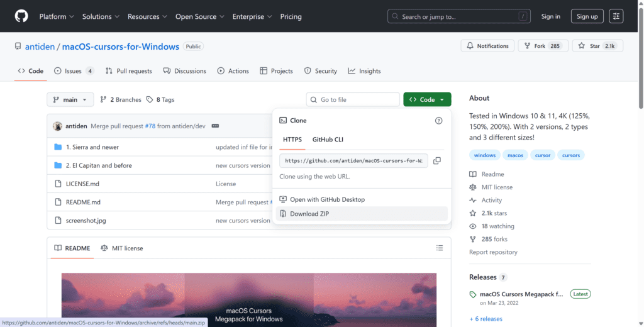
Task: Expand the Platform menu in header
Action: [57, 16]
